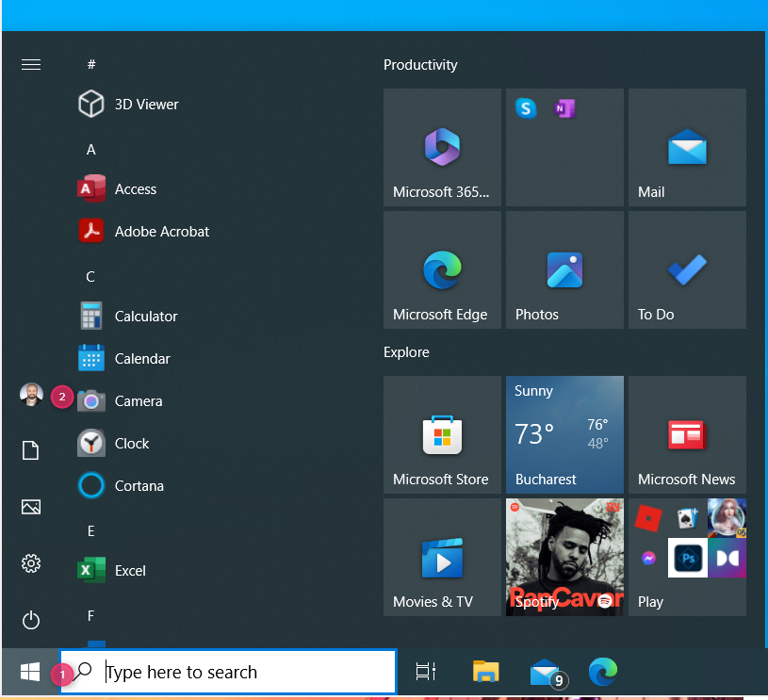Open Adobe Acrobat

click(x=143, y=231)
